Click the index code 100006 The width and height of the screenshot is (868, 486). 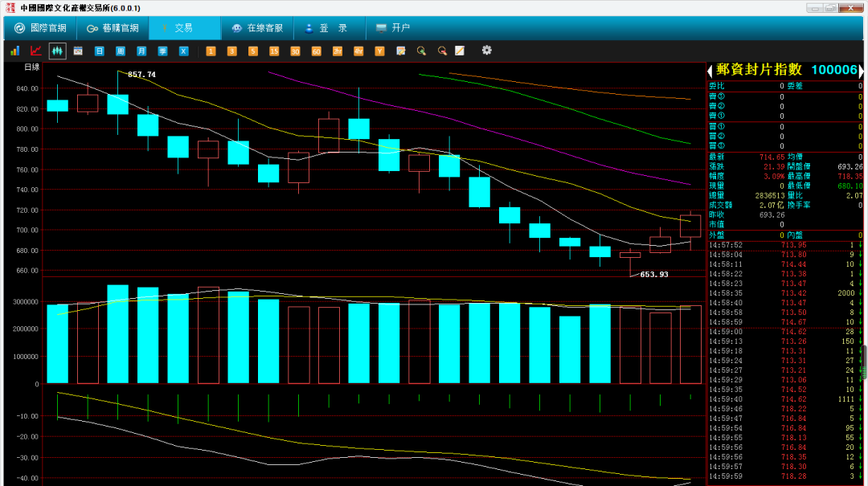tap(834, 70)
